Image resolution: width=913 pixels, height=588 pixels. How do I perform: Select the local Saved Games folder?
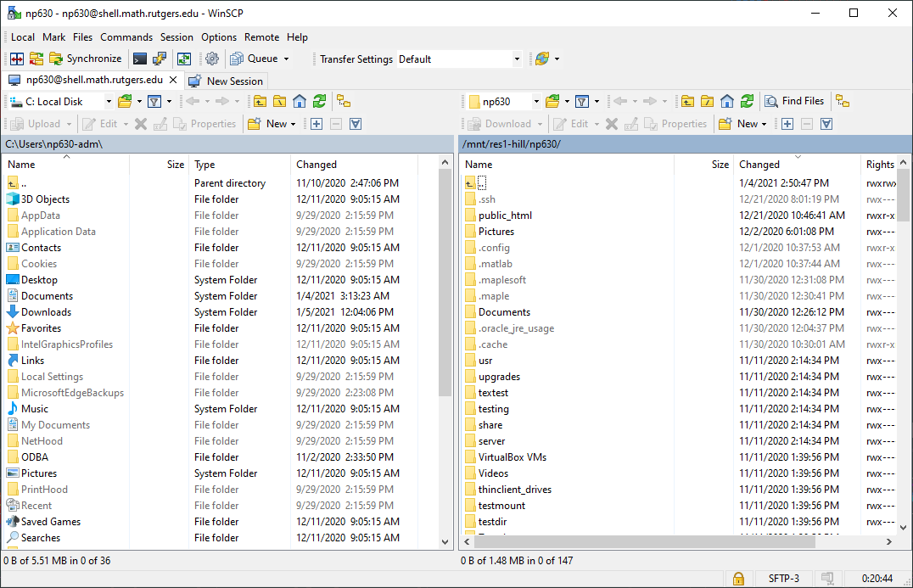[51, 522]
